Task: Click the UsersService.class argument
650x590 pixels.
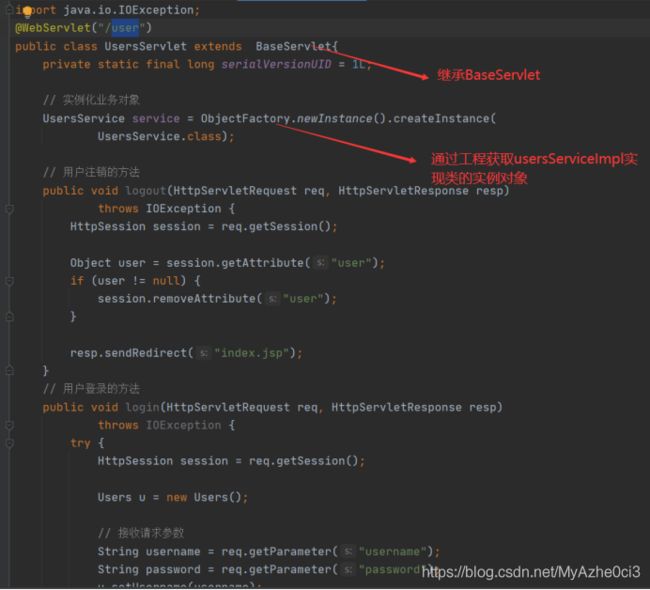Action: click(159, 136)
